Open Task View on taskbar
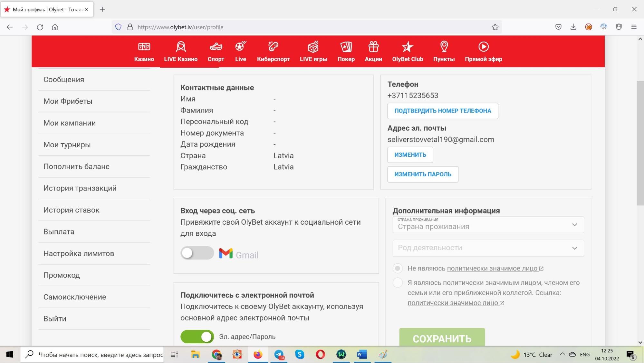644x363 pixels. point(174,355)
